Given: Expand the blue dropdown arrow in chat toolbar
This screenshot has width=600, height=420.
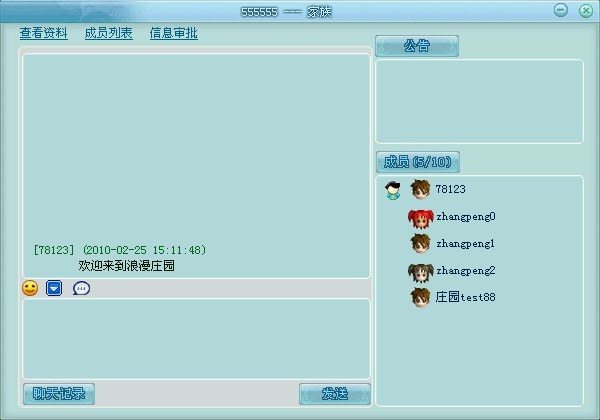Looking at the screenshot, I should point(55,288).
